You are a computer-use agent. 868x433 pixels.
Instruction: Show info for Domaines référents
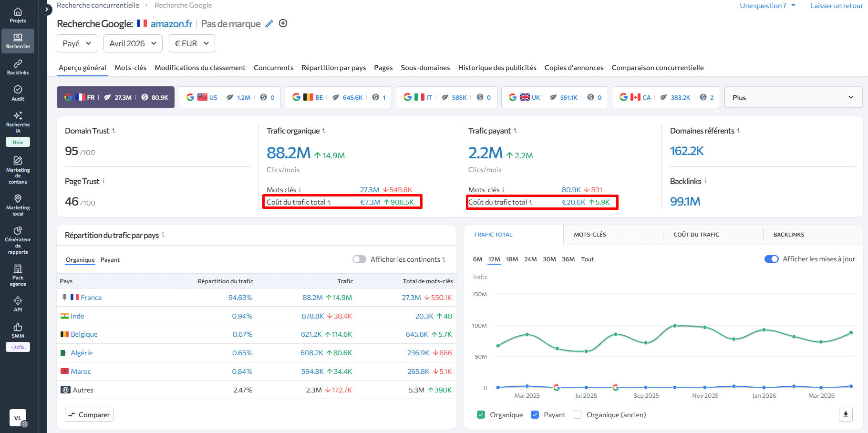tap(739, 130)
